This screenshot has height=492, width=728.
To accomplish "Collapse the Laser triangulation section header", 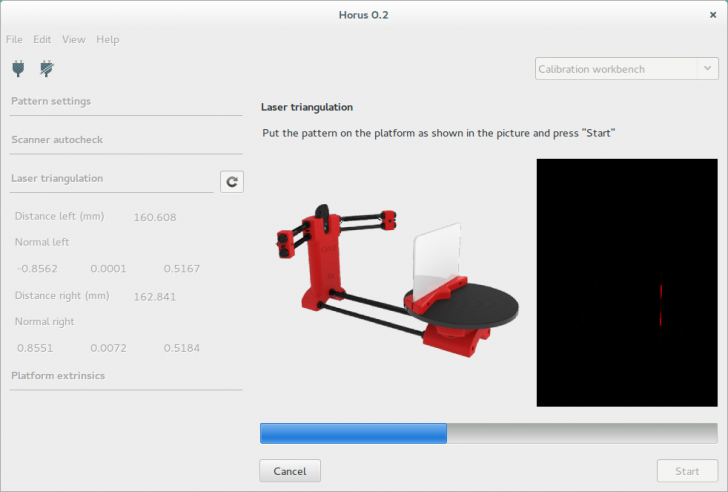I will tap(57, 178).
